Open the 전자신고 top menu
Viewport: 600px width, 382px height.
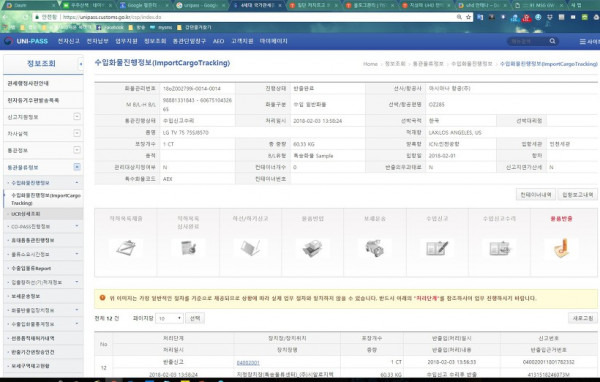[69, 41]
